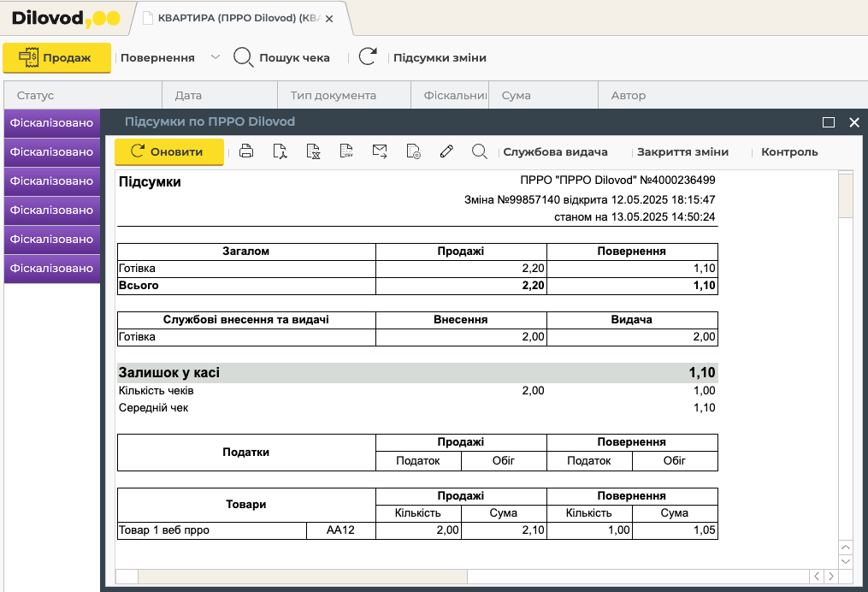Switch to КВАРТИРА (ПРРО Dilovod) tab
The image size is (868, 592).
(238, 18)
